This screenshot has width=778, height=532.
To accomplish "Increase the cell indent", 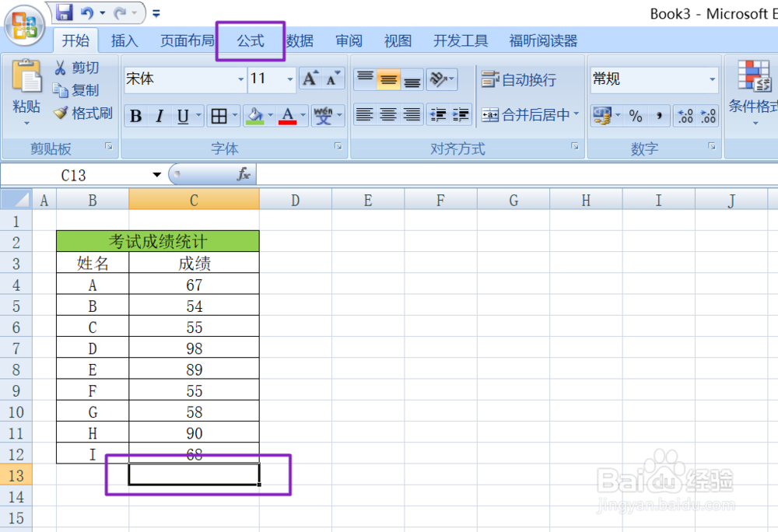I will pyautogui.click(x=461, y=115).
